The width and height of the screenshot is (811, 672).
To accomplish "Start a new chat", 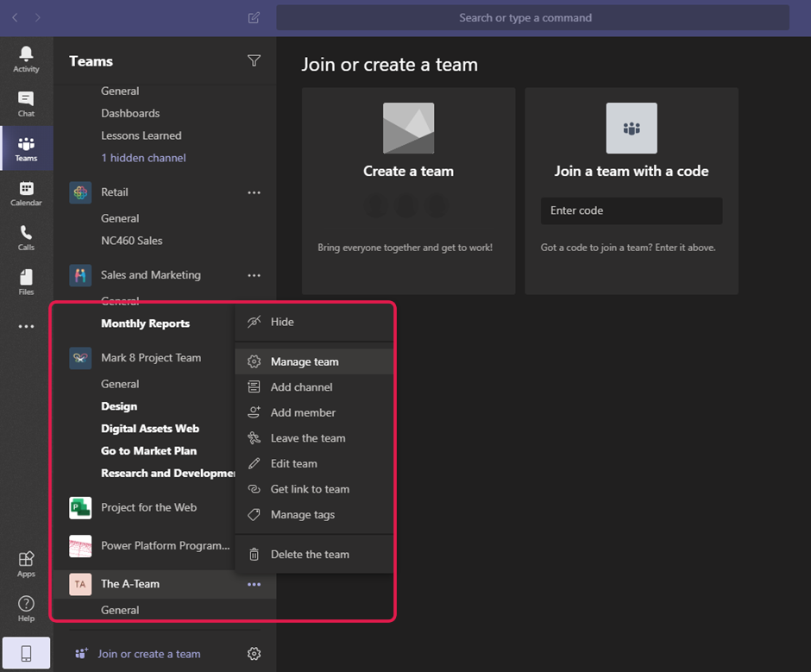I will tap(254, 17).
